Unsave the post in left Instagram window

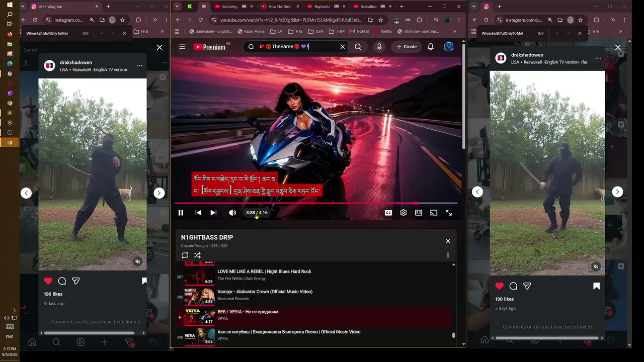pos(144,281)
